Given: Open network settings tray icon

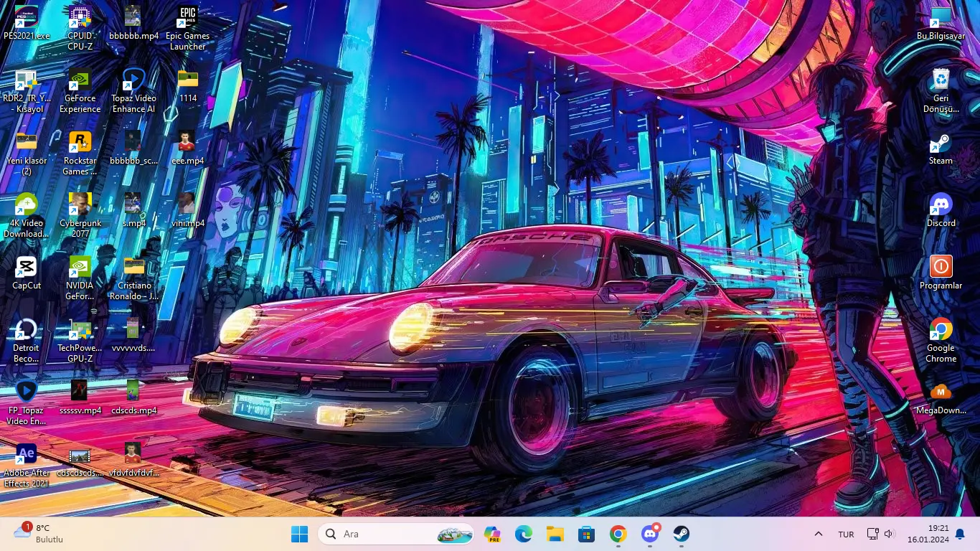Looking at the screenshot, I should tap(872, 534).
